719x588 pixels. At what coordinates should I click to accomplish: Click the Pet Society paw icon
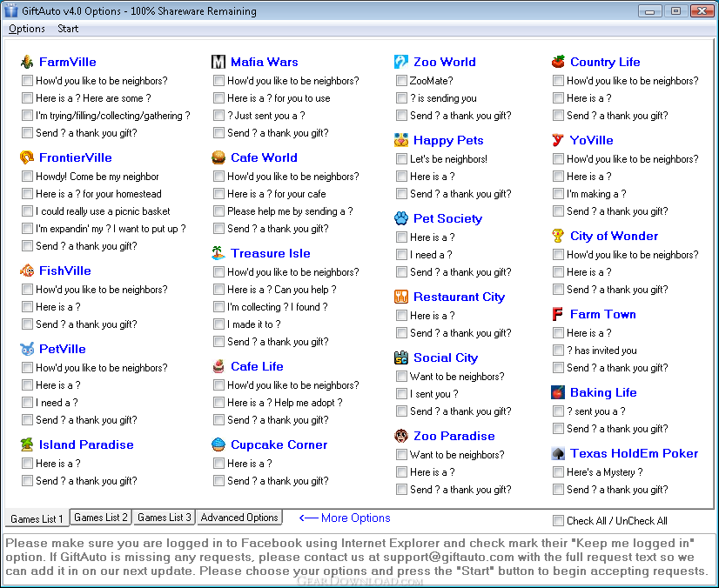click(401, 218)
